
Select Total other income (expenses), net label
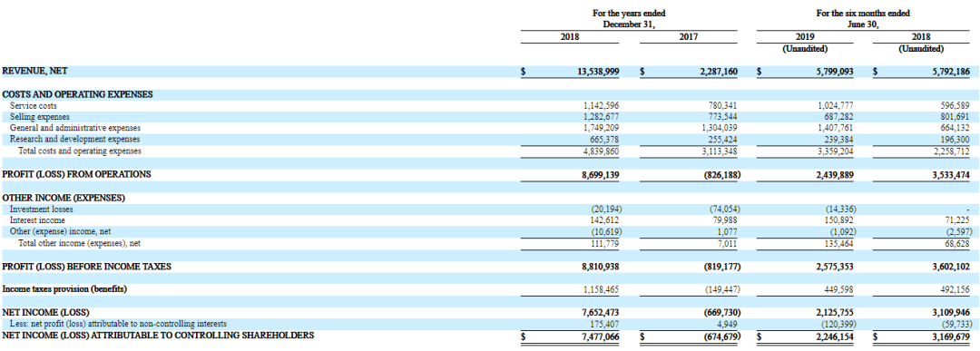[79, 244]
